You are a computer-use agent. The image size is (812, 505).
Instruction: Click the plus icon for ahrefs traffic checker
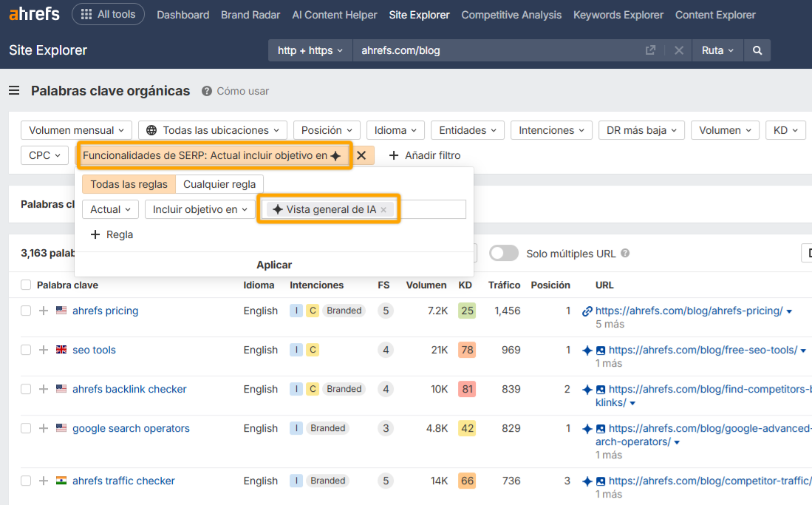click(x=44, y=481)
